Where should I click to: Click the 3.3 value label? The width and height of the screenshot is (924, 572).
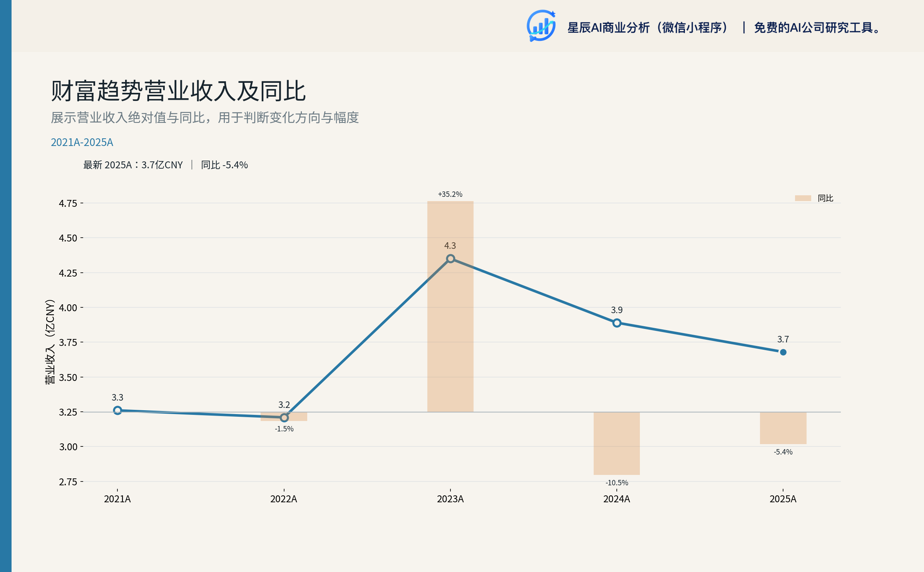pos(117,398)
